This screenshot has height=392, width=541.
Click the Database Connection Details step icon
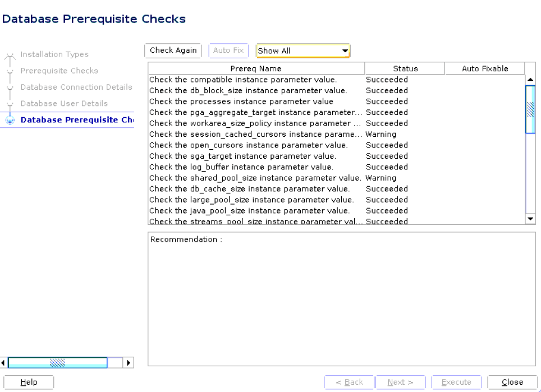(x=11, y=87)
